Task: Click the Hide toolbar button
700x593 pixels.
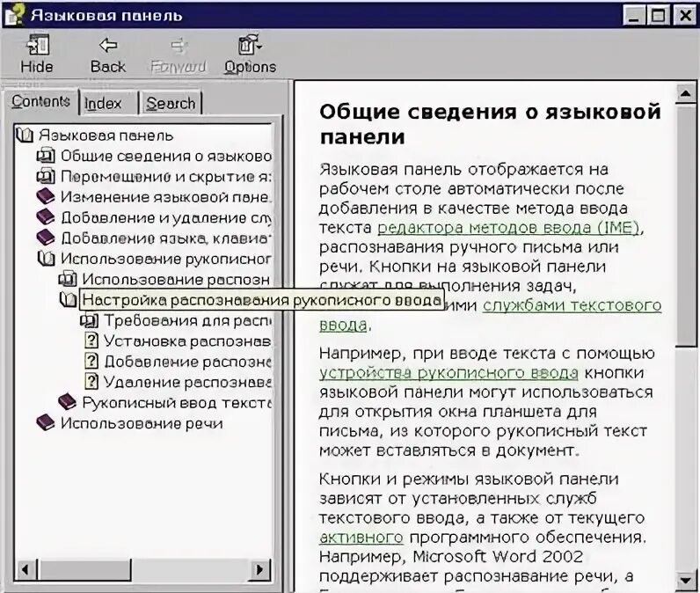Action: click(x=37, y=54)
